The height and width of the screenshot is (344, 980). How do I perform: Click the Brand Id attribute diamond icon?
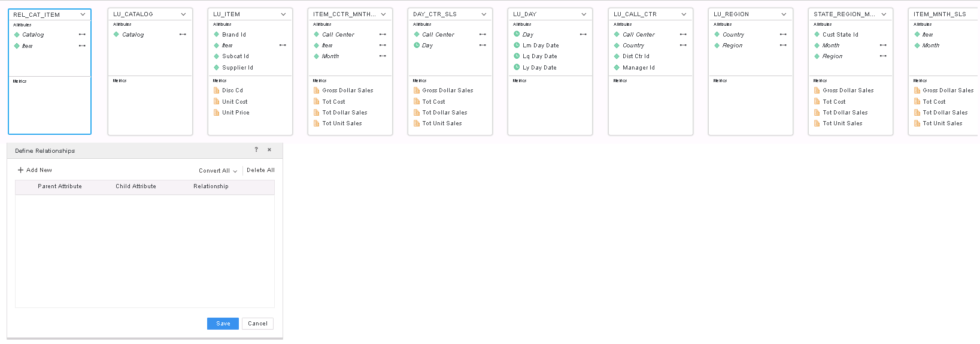(217, 35)
